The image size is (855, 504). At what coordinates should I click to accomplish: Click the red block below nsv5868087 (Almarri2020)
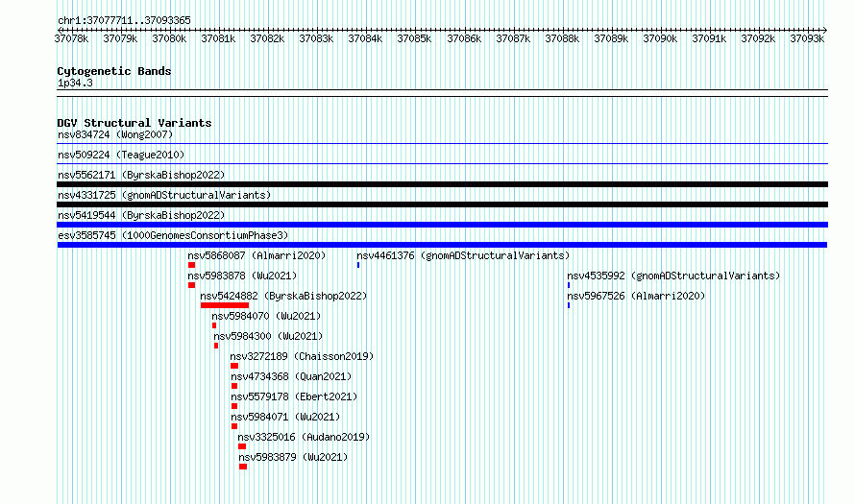[x=191, y=265]
